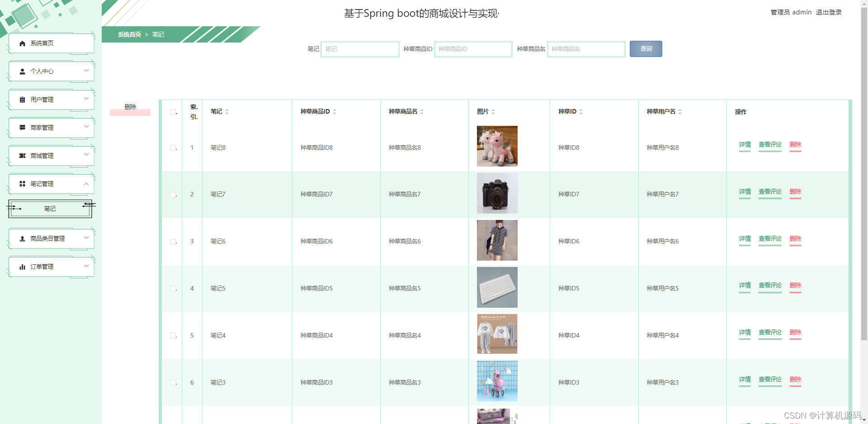Click the monitor icon beside 商家管理
This screenshot has width=868, height=424.
(22, 127)
